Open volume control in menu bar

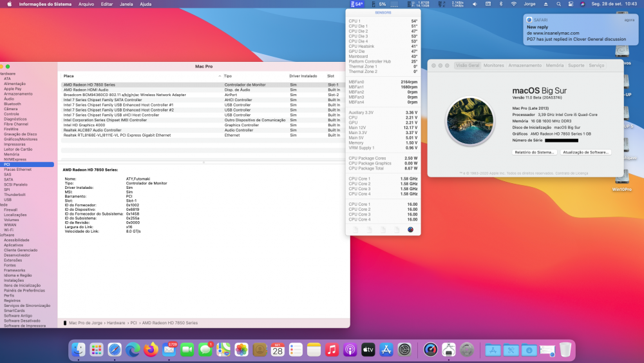pyautogui.click(x=475, y=4)
